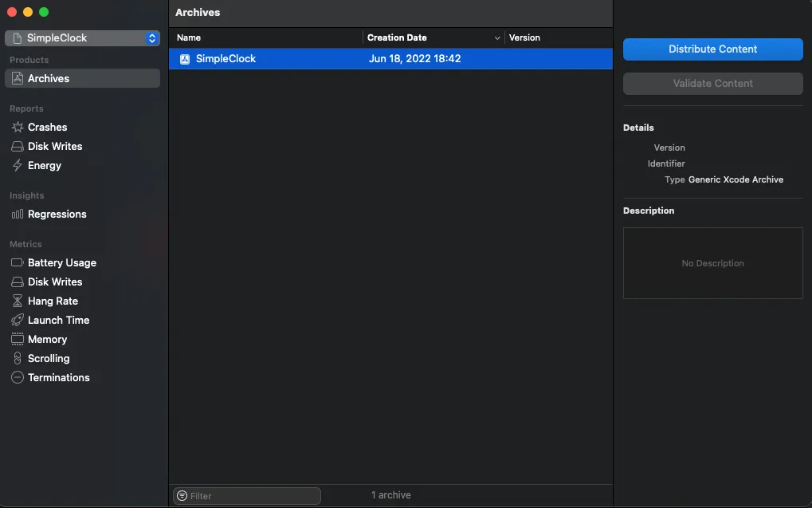Open the Battery Usage metrics label
This screenshot has height=508, width=812.
pyautogui.click(x=62, y=263)
